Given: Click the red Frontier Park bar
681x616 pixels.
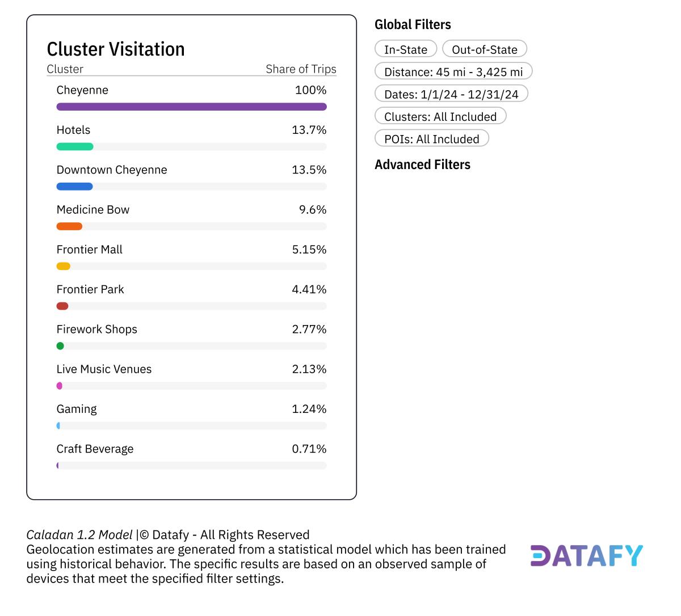Looking at the screenshot, I should [x=62, y=306].
